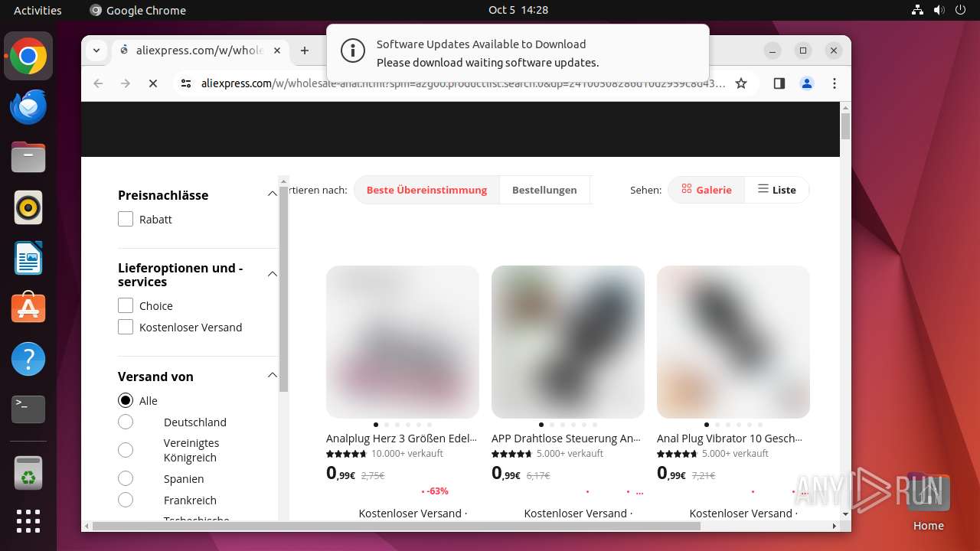
Task: Open Rhythmbox music player from dock
Action: pyautogui.click(x=28, y=207)
